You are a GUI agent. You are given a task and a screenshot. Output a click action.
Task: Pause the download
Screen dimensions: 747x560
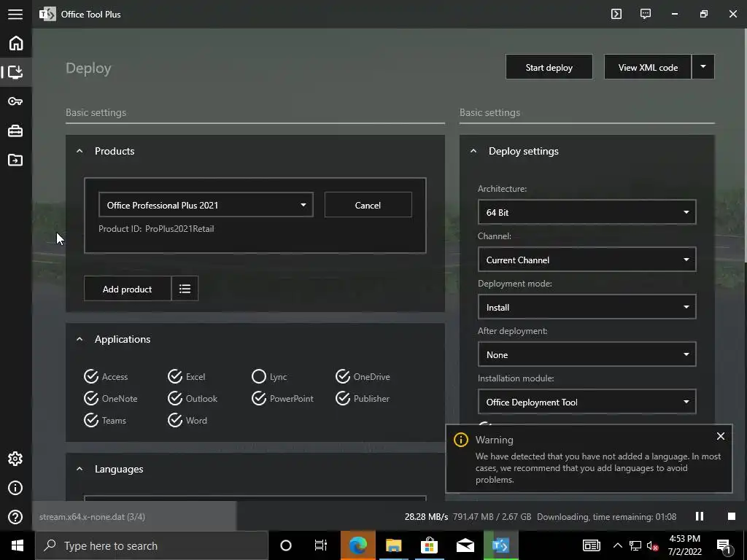pyautogui.click(x=700, y=516)
